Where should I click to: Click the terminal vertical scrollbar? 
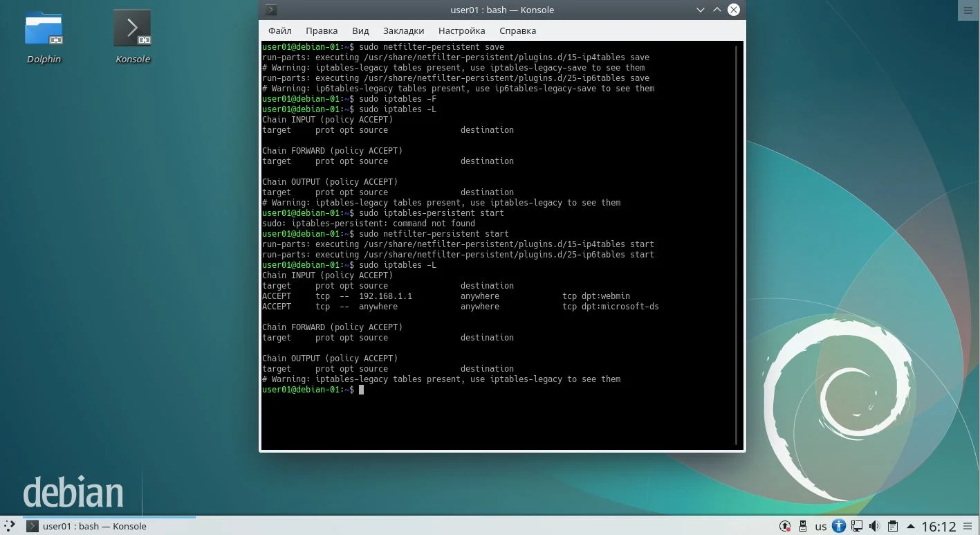737,246
